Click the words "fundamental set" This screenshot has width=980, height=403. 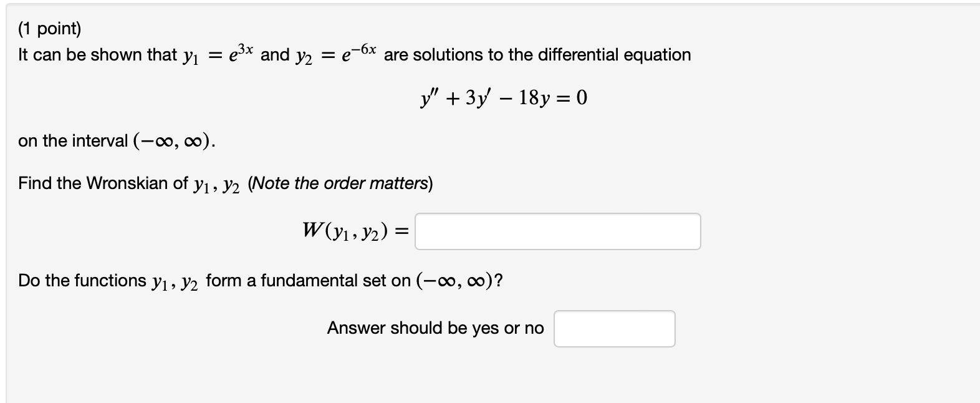[316, 281]
